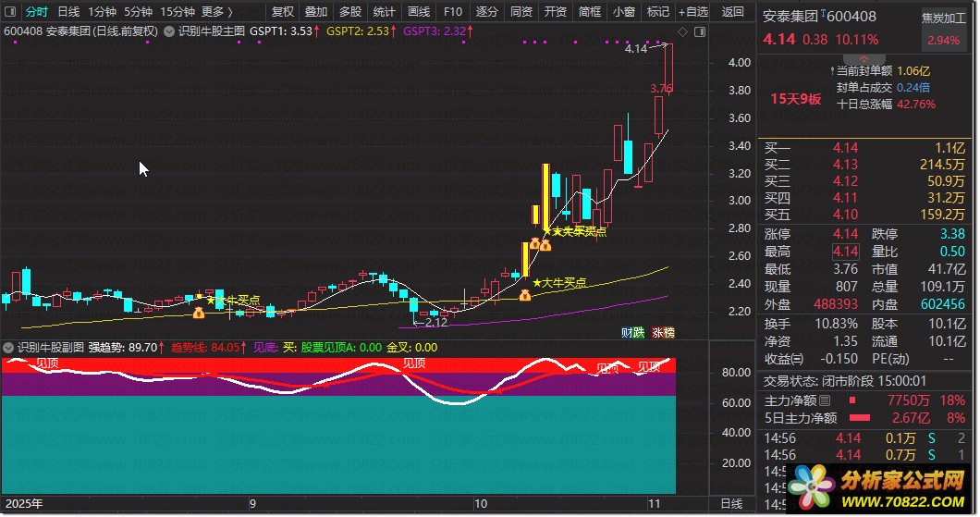Open the 复权 adjustment menu

pos(282,11)
